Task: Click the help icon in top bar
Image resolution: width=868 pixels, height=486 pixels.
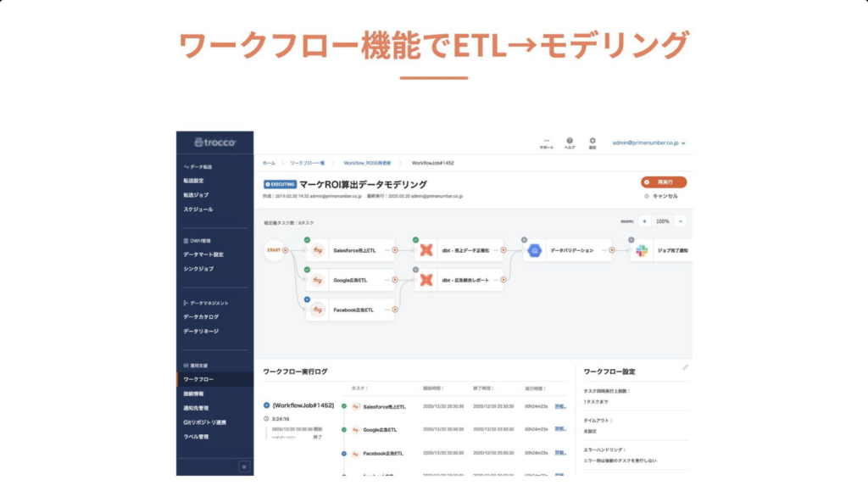Action: point(570,141)
